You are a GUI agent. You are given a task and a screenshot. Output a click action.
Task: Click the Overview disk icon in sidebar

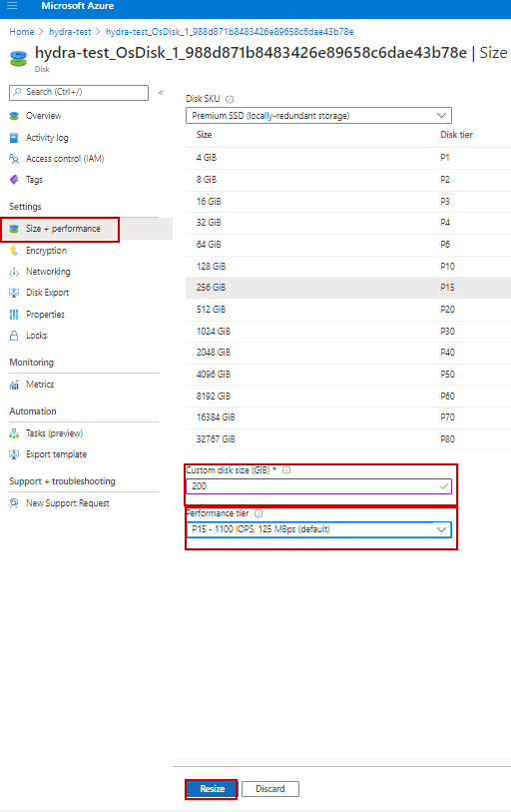14,116
